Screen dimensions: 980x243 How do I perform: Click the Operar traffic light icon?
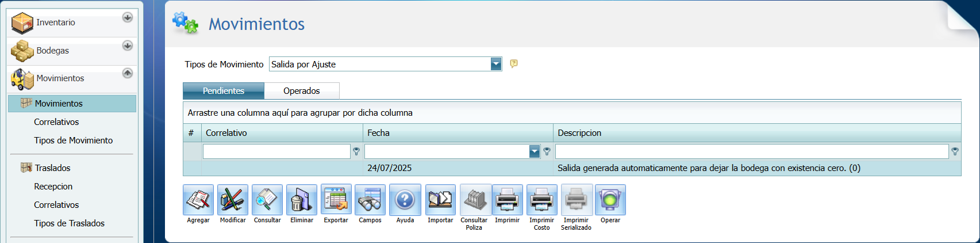610,200
